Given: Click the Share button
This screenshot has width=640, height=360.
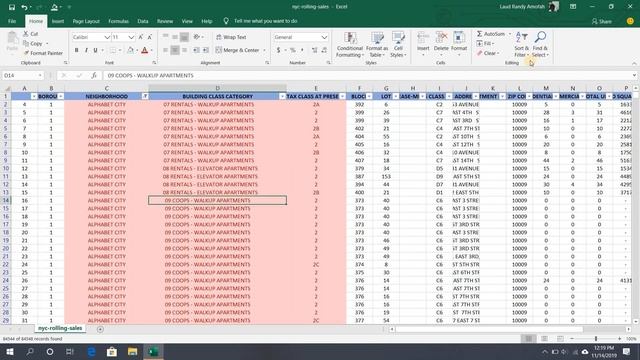Looking at the screenshot, I should pos(602,21).
